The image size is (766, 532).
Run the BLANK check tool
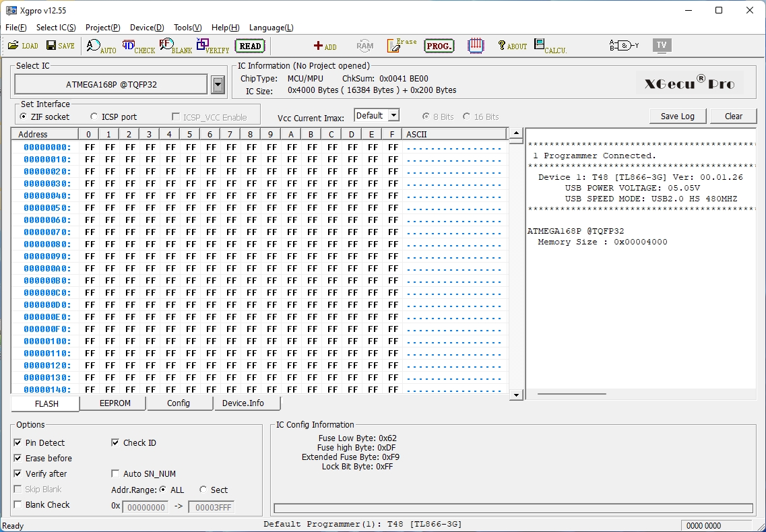pos(175,46)
